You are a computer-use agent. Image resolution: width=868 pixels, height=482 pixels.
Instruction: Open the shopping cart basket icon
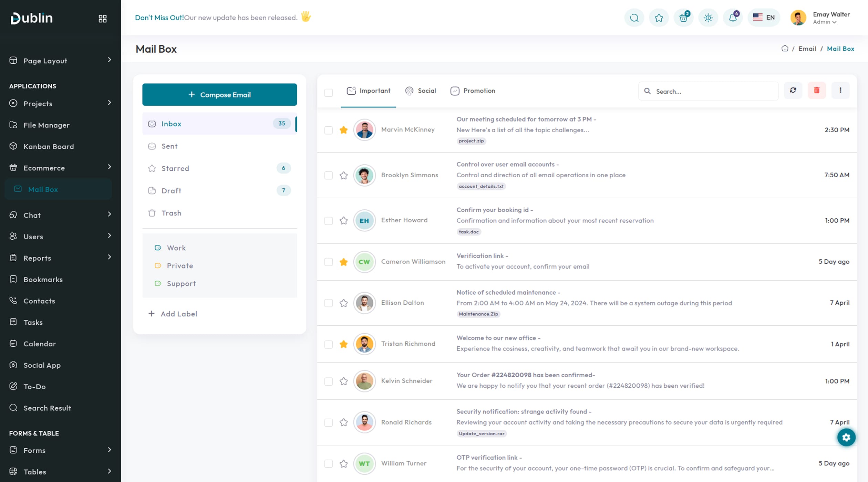683,18
